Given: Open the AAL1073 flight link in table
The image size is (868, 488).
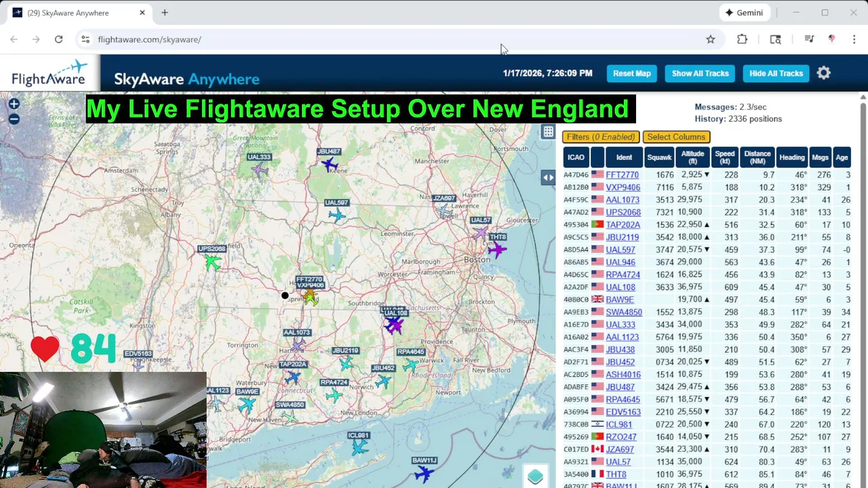Looking at the screenshot, I should coord(623,200).
